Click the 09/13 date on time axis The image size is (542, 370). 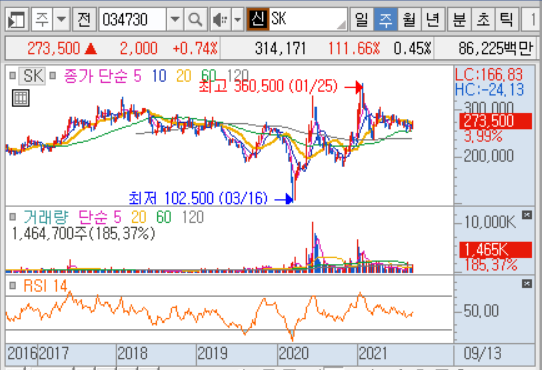tap(482, 354)
